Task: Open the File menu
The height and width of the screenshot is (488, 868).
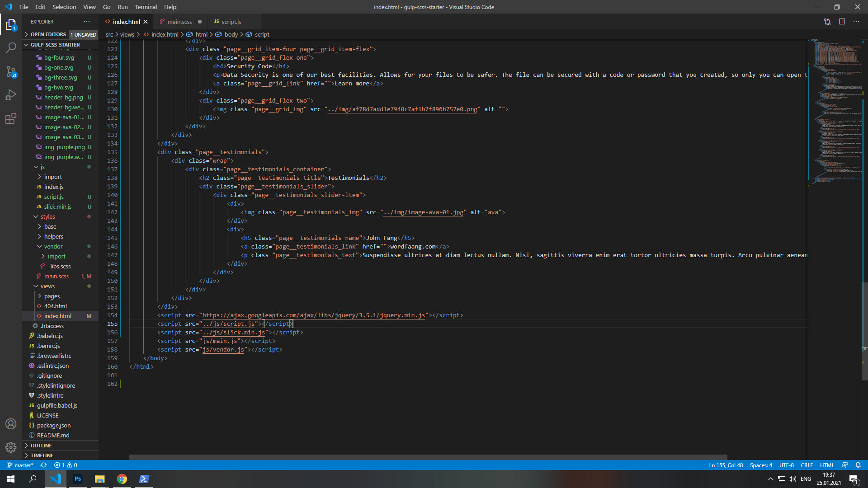Action: click(24, 7)
